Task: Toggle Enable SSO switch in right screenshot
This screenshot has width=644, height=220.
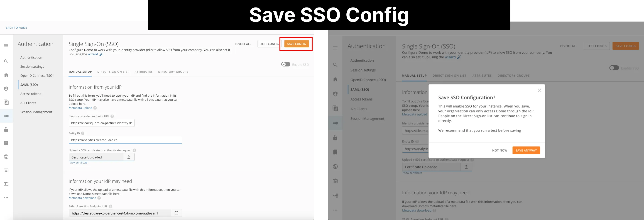Action: click(x=614, y=68)
